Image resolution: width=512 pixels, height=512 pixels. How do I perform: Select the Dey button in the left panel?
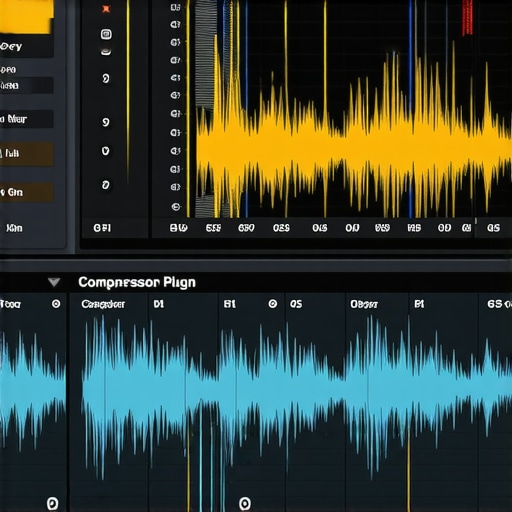(27, 47)
